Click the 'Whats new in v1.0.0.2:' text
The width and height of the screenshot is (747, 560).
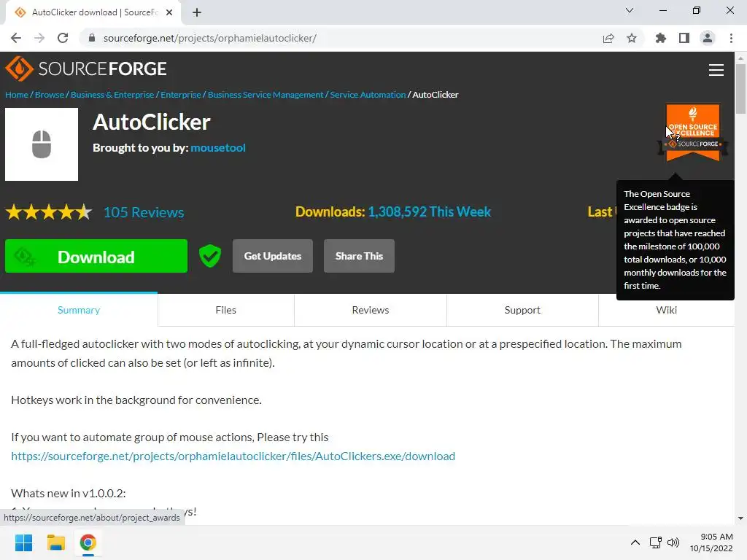[69, 494]
